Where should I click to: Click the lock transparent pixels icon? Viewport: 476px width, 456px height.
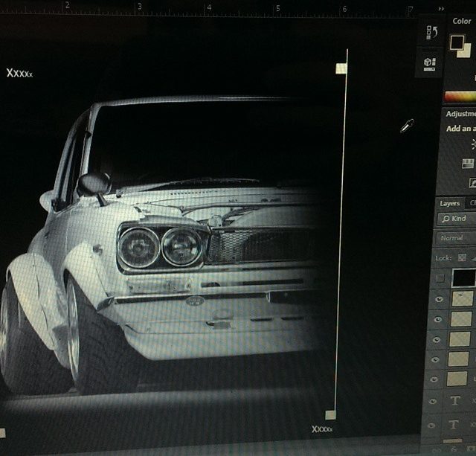[x=462, y=257]
